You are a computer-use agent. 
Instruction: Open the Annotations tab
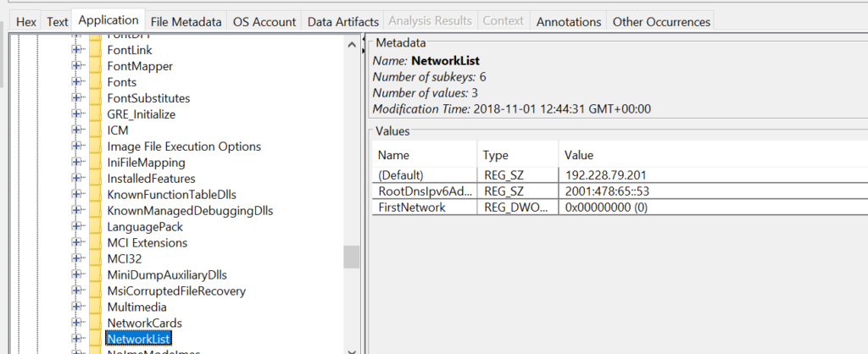[569, 21]
